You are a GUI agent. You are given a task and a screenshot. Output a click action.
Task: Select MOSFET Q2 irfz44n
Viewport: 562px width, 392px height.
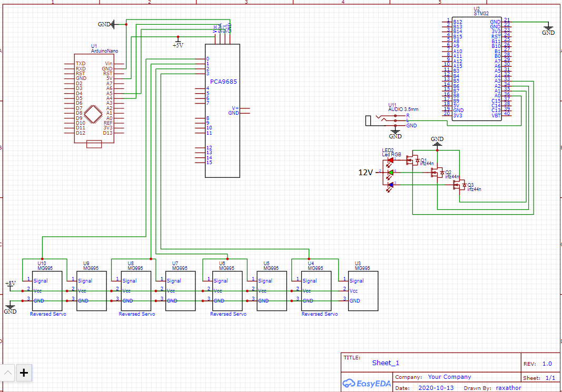pos(438,173)
